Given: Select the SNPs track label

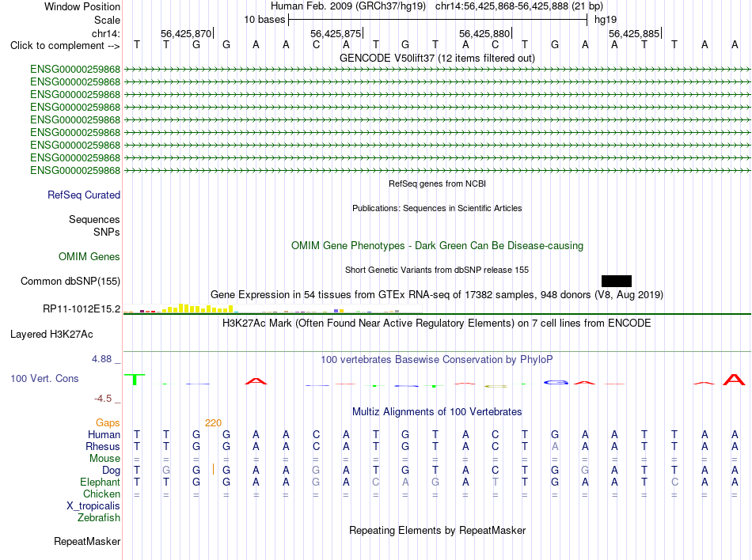Looking at the screenshot, I should 107,232.
